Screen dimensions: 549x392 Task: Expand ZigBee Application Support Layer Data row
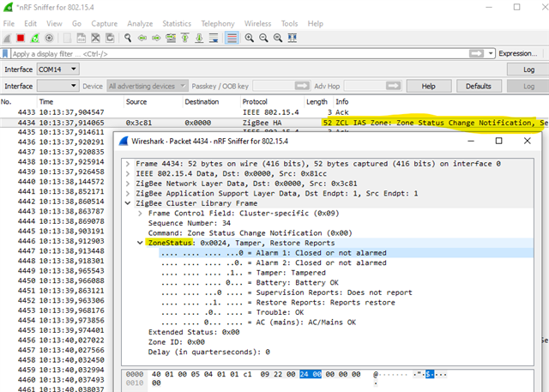click(128, 194)
